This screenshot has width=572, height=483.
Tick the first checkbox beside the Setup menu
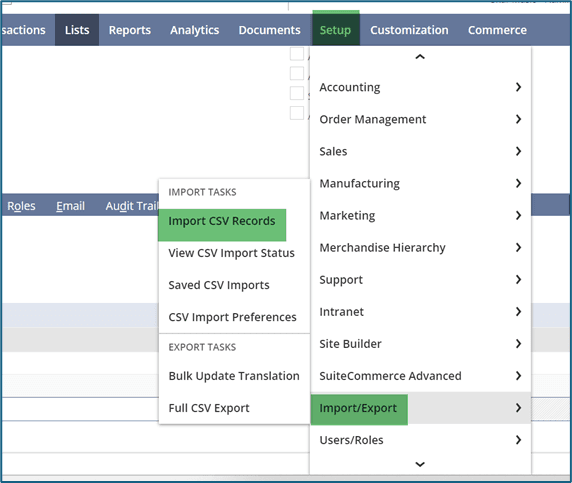point(297,54)
